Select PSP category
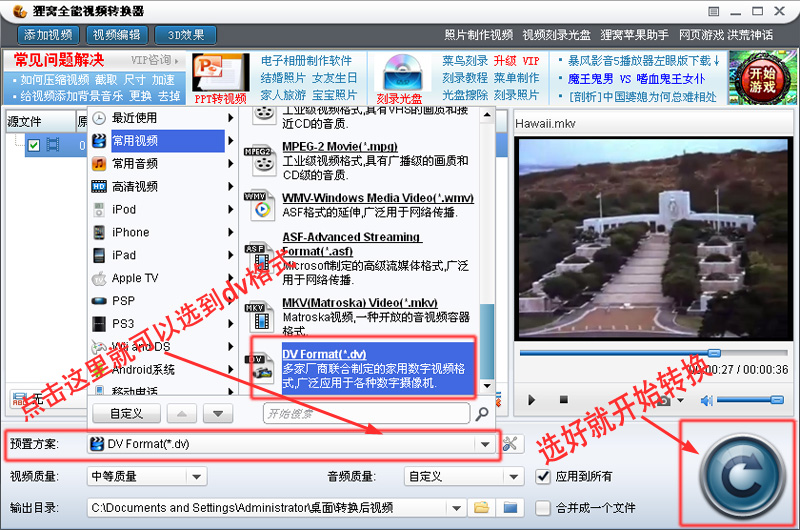Screen dimensions: 800x530 pos(162,301)
